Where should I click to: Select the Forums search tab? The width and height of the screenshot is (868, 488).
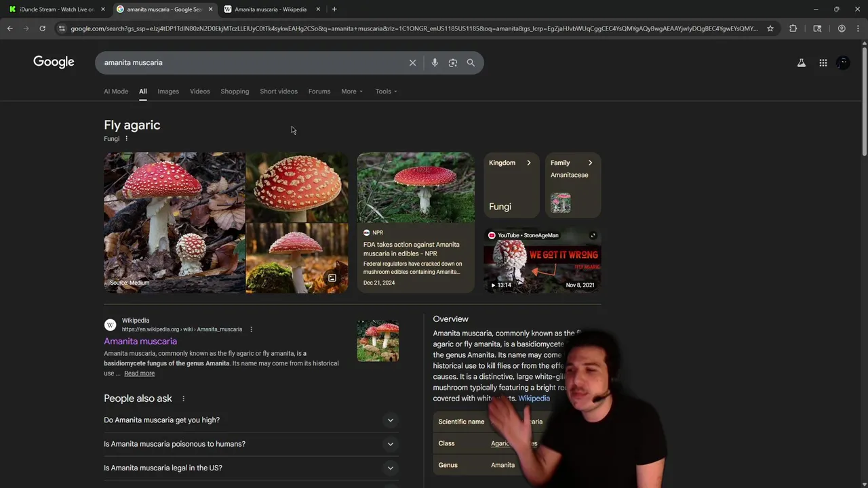pyautogui.click(x=319, y=91)
